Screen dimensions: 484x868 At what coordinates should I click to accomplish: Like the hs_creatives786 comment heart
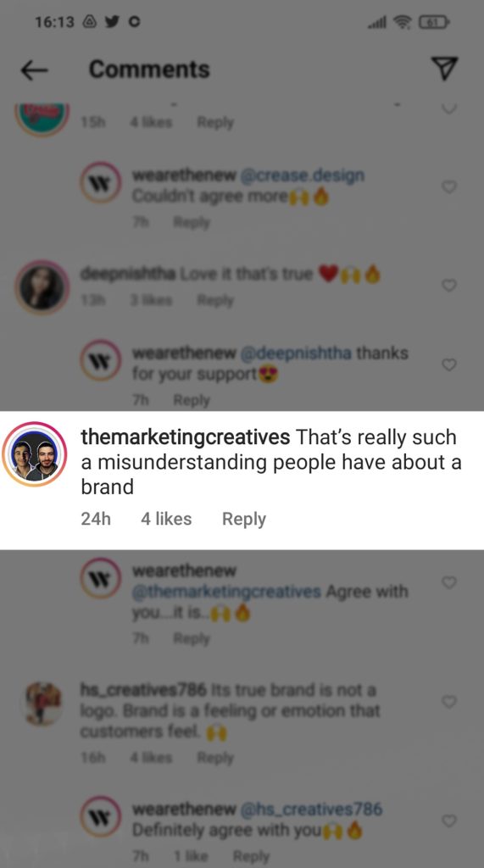(449, 702)
